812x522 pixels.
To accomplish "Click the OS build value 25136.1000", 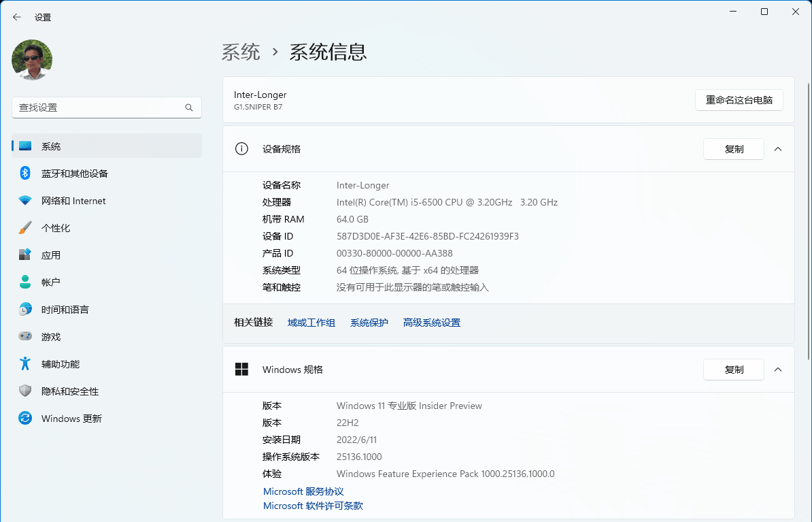I will [359, 457].
